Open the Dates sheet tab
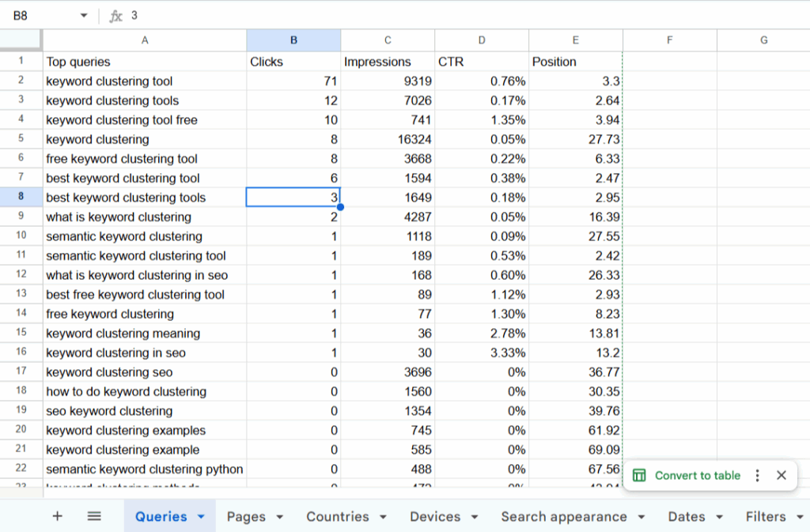This screenshot has height=532, width=810. pos(686,516)
